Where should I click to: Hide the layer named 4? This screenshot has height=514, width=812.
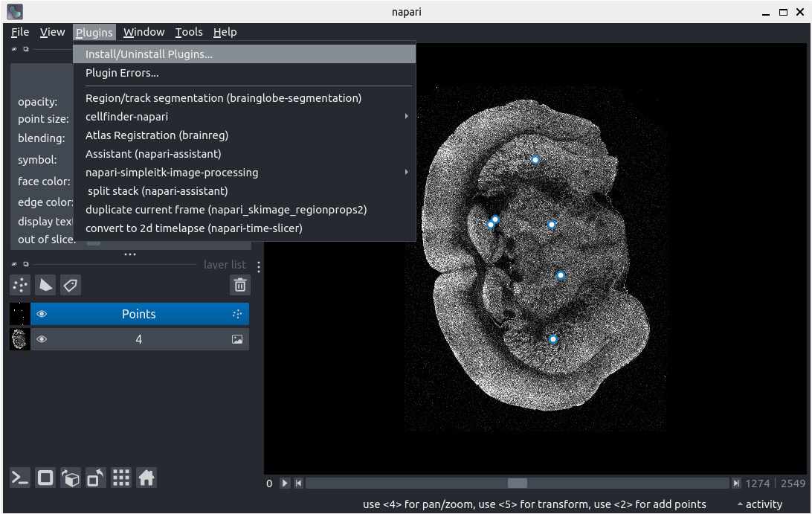coord(42,339)
